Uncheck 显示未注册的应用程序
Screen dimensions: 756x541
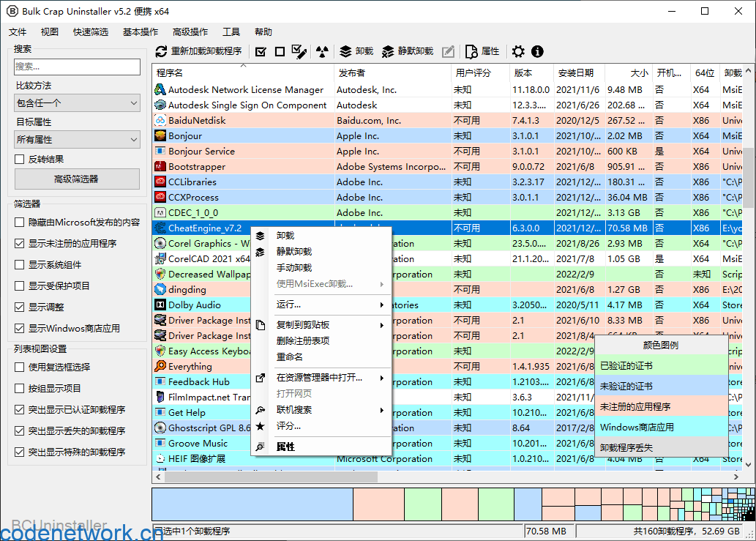click(20, 244)
